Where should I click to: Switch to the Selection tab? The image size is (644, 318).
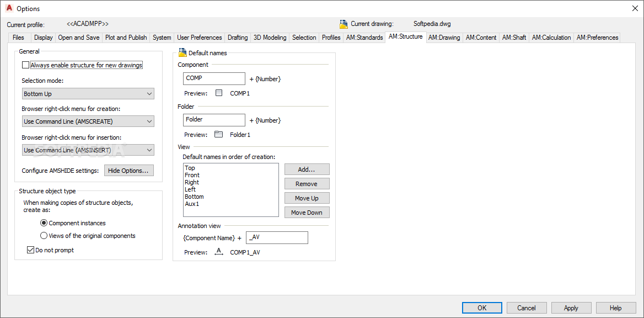(304, 38)
